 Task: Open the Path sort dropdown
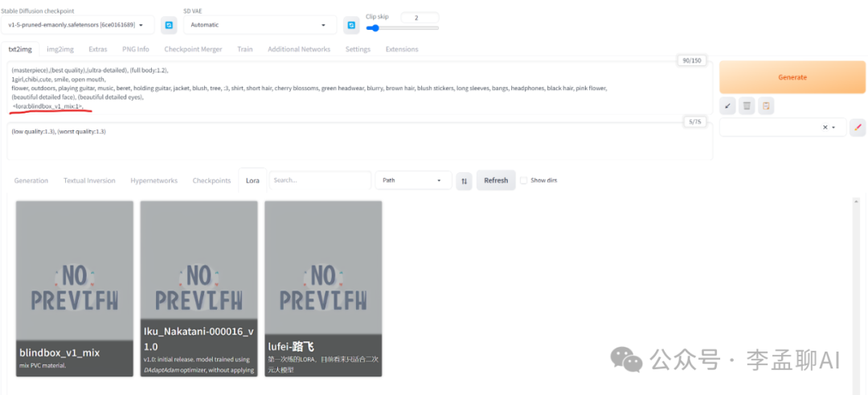click(x=414, y=180)
